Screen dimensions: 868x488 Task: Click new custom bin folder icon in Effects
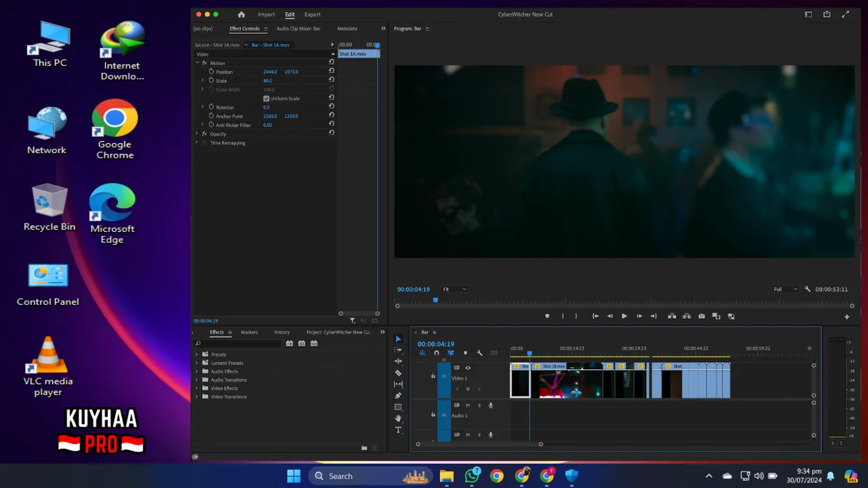click(364, 448)
